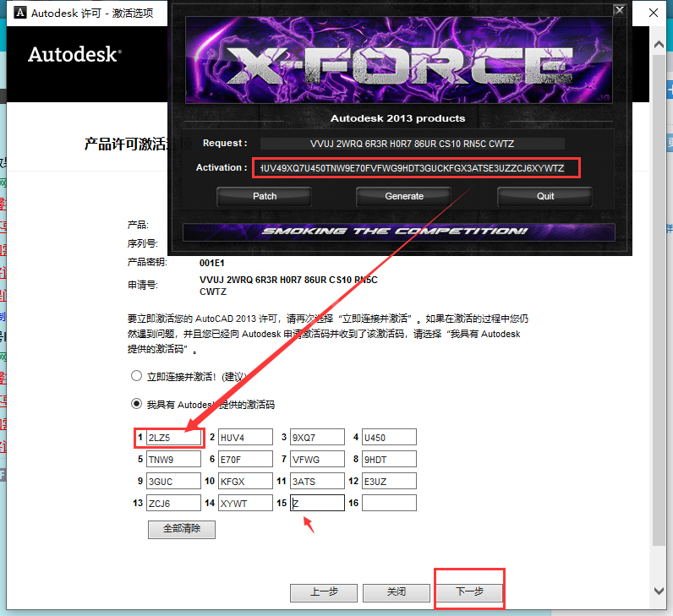The image size is (673, 616).
Task: Continue with the 下一步 button
Action: click(x=469, y=592)
